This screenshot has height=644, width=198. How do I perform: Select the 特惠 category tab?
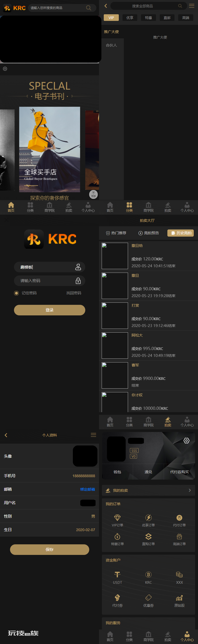[x=148, y=18]
